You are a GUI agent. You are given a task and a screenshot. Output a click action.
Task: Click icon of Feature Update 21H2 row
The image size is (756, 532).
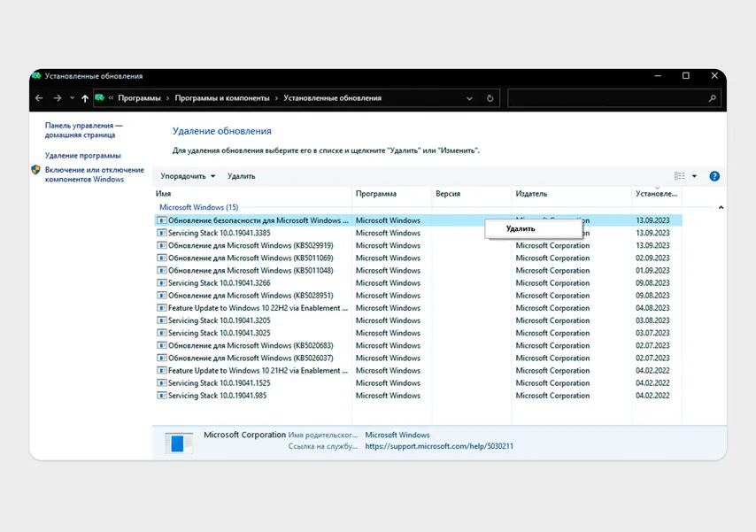tap(162, 370)
